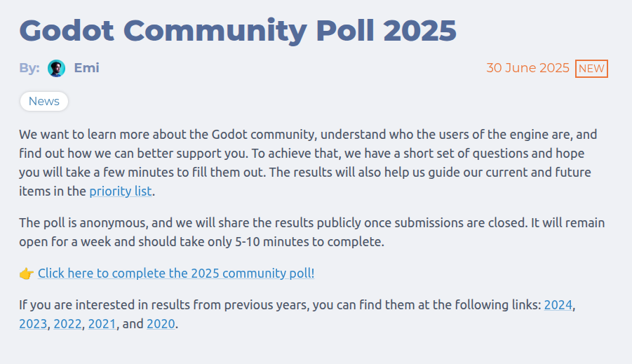Select the author name Emi
The height and width of the screenshot is (364, 632).
(86, 68)
